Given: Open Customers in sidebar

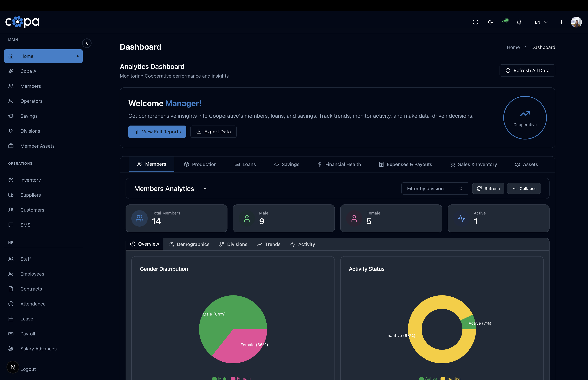Looking at the screenshot, I should tap(43, 210).
